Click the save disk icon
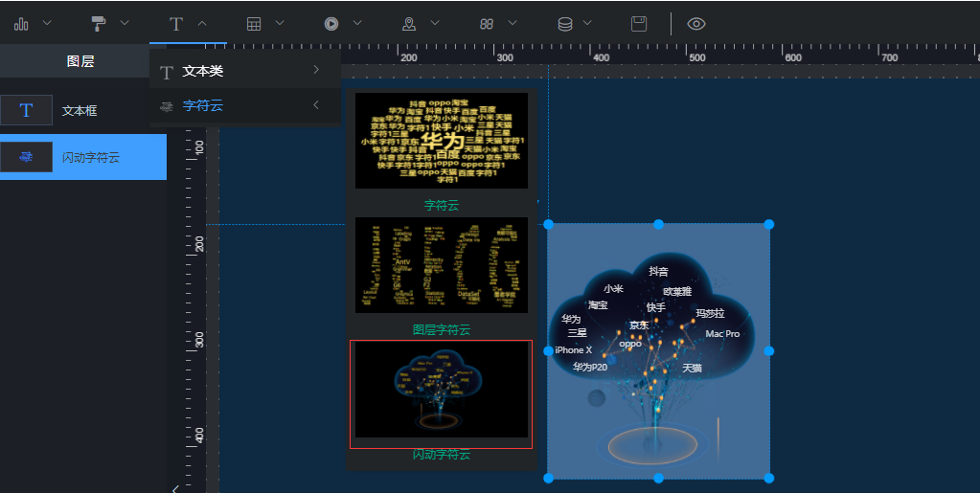This screenshot has width=980, height=493. tap(639, 24)
